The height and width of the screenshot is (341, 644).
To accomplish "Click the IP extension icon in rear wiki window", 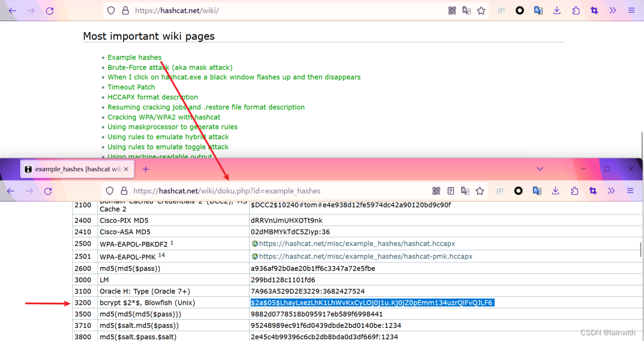I will click(501, 11).
